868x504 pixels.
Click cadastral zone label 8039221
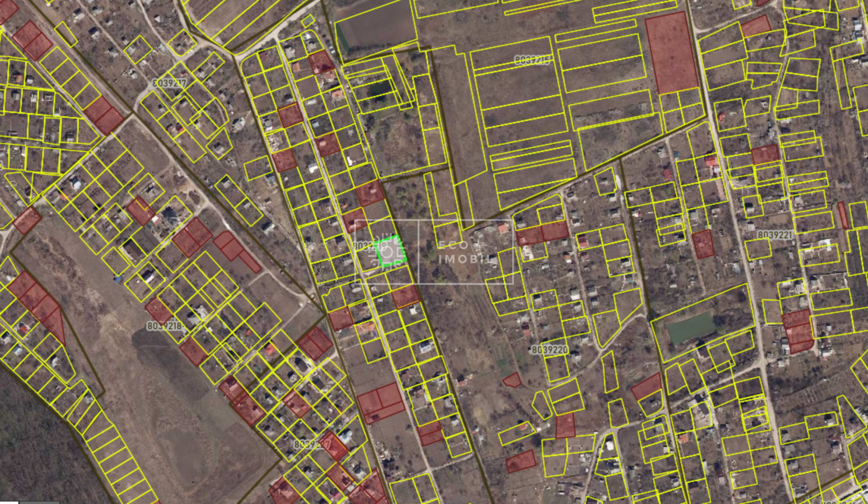click(775, 235)
